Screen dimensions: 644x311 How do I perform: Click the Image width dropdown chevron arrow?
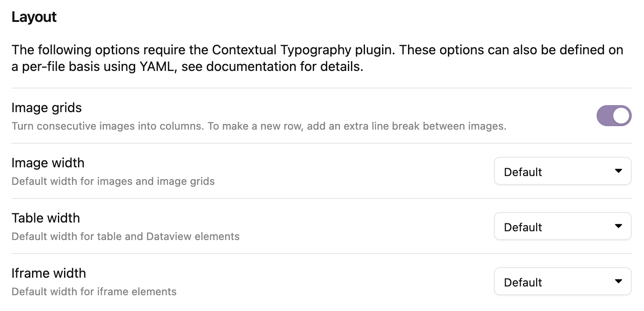pyautogui.click(x=619, y=171)
